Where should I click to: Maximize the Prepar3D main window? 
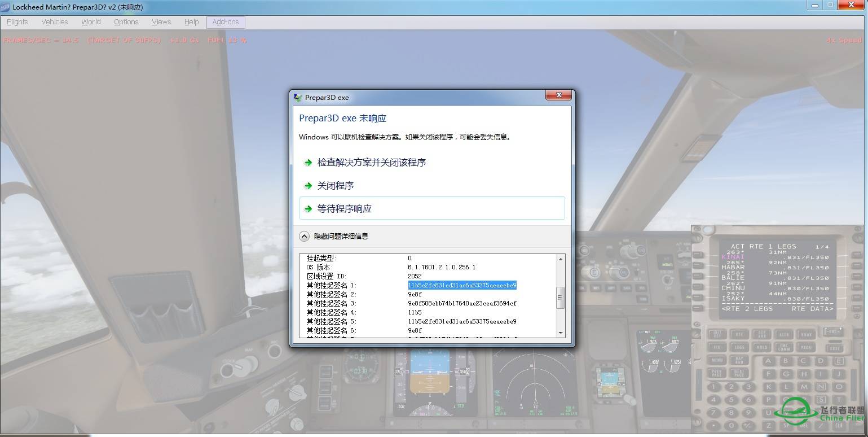pos(830,5)
